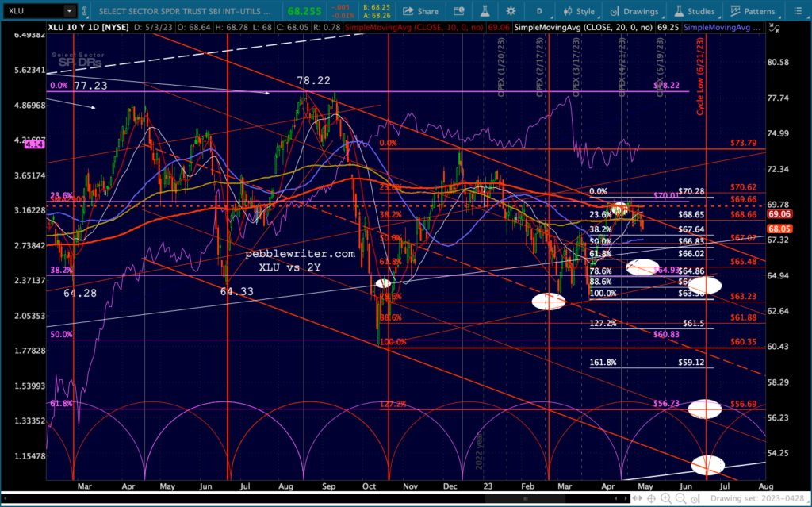Click the XLU 10 Y 1D [NYSE] chart header

click(x=88, y=27)
